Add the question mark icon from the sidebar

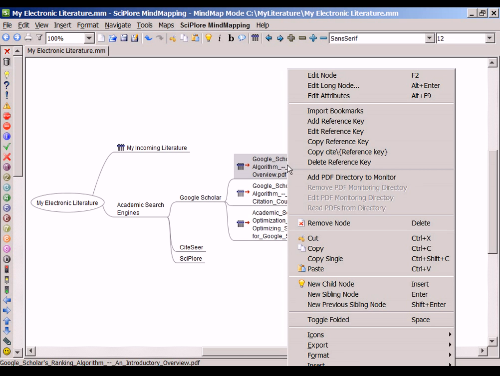tap(7, 85)
